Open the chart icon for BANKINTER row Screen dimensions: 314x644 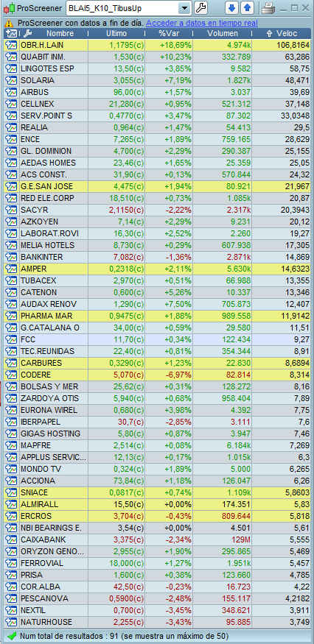click(x=11, y=257)
